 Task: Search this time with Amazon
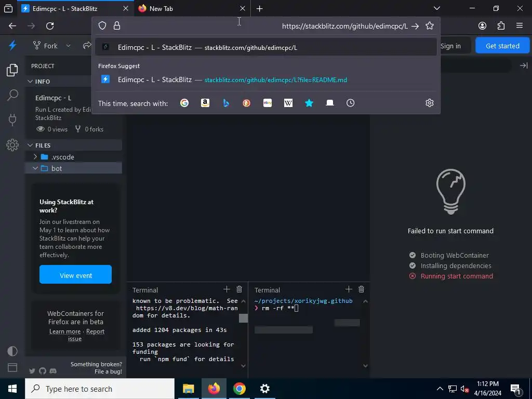tap(205, 103)
